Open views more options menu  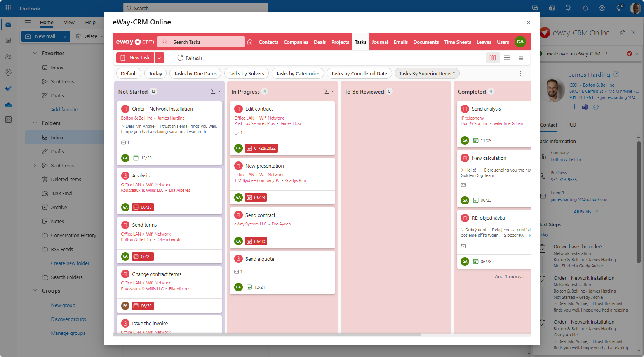pos(521,73)
